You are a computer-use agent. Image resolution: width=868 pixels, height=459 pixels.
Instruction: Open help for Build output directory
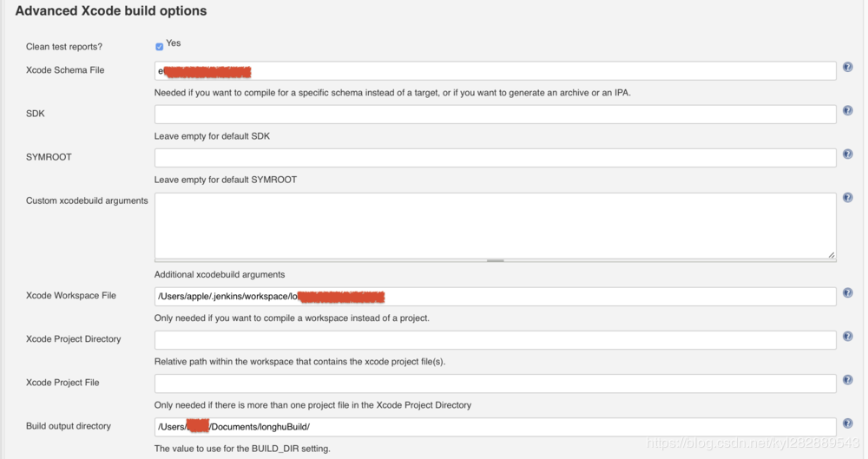coord(847,423)
